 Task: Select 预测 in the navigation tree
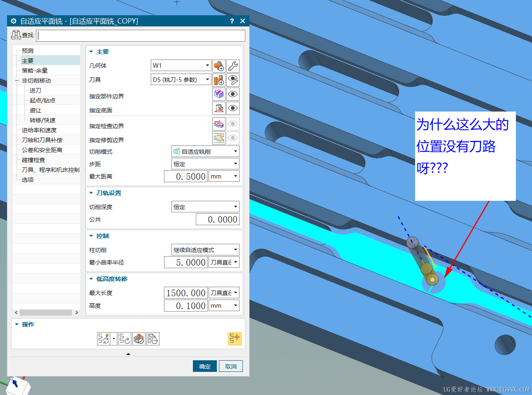point(28,51)
